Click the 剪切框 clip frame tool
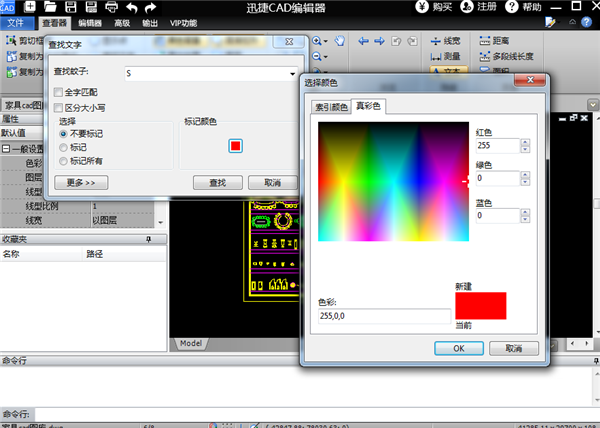 coord(24,41)
